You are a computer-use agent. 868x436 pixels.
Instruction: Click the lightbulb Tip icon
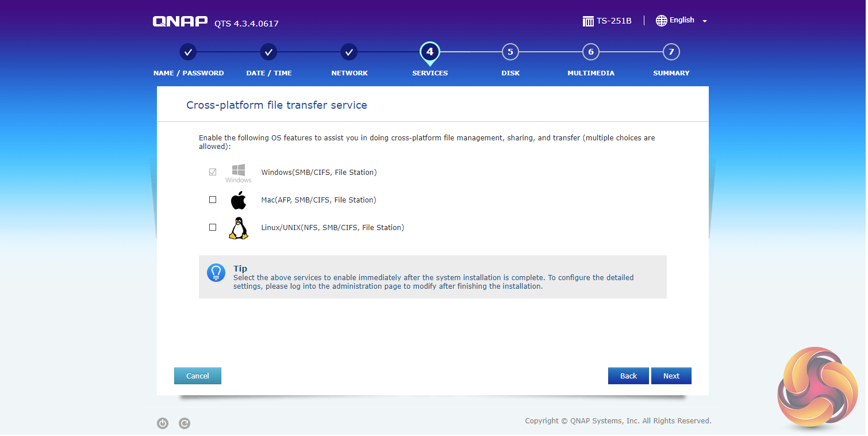click(216, 273)
